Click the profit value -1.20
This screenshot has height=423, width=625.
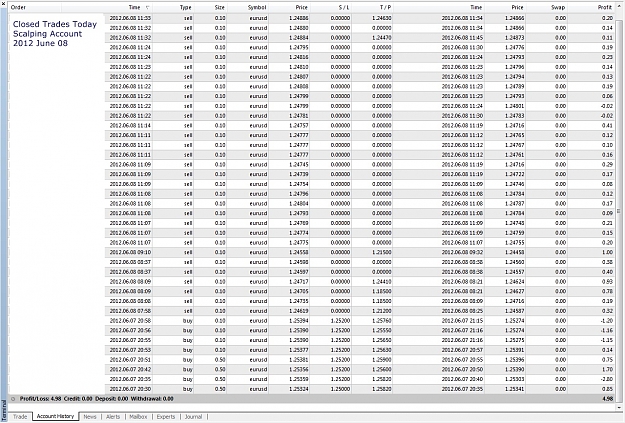coord(606,321)
